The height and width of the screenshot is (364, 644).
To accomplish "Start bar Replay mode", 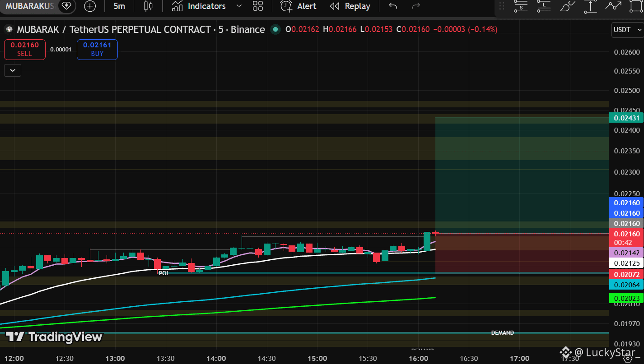I will (350, 6).
